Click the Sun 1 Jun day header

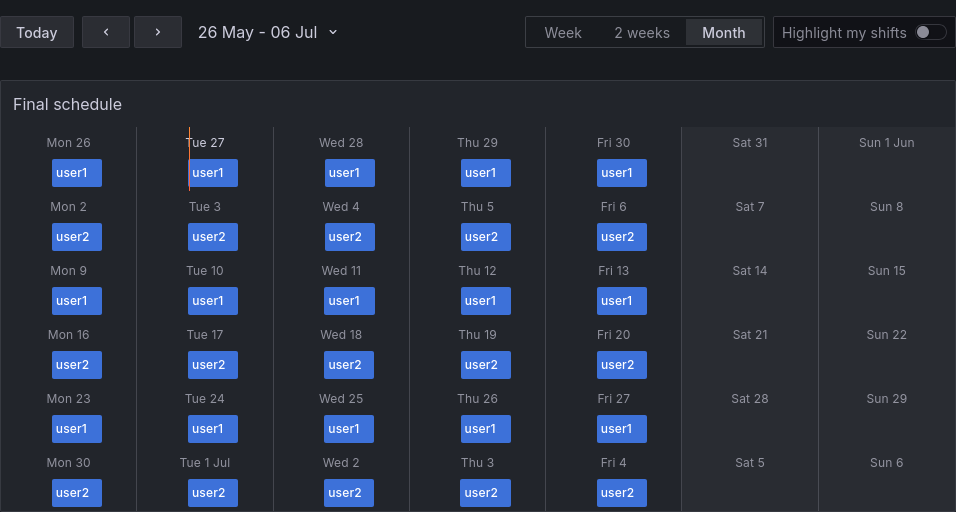886,143
